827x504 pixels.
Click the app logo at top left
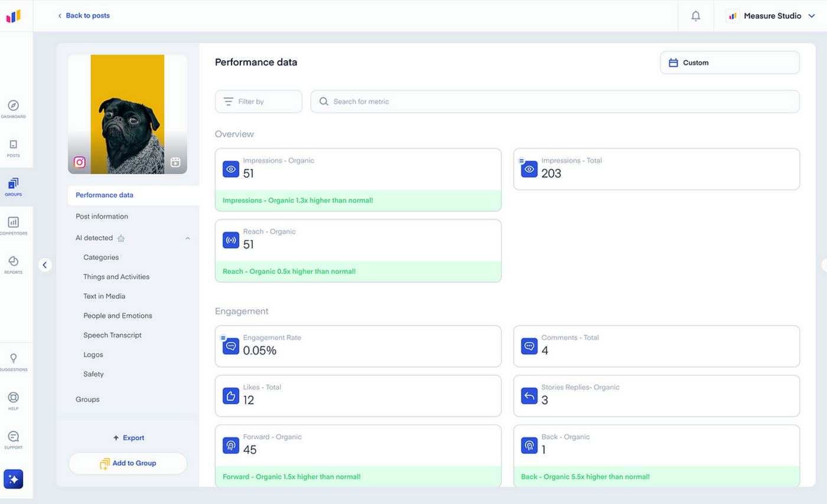click(14, 16)
